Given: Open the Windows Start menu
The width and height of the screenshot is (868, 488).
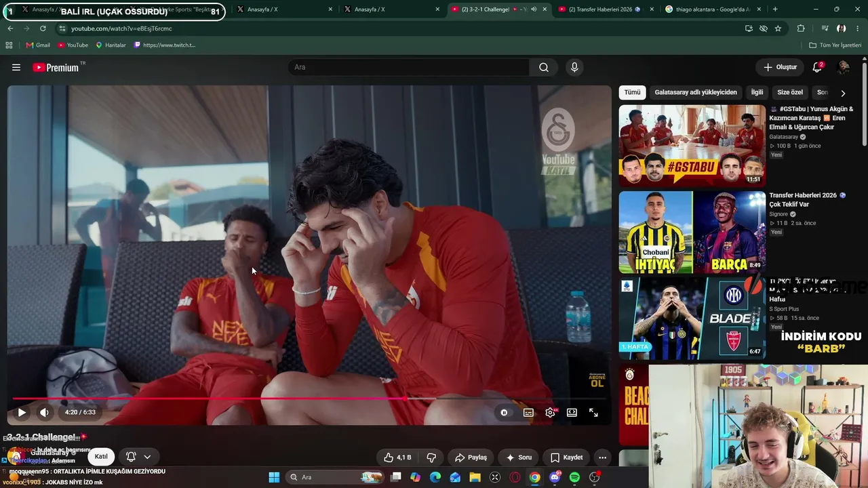Looking at the screenshot, I should pyautogui.click(x=274, y=477).
